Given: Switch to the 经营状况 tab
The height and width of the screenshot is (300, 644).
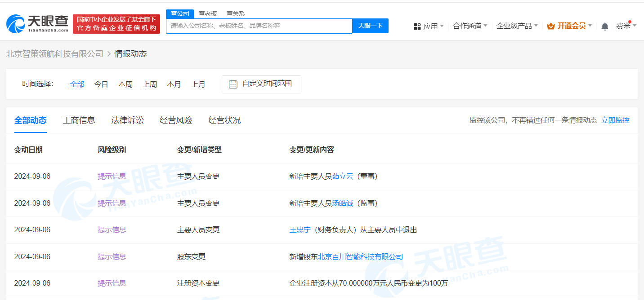Looking at the screenshot, I should coord(225,120).
